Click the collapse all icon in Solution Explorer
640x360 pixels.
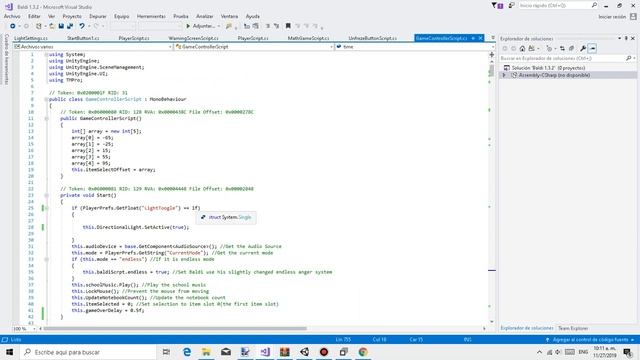pyautogui.click(x=571, y=49)
